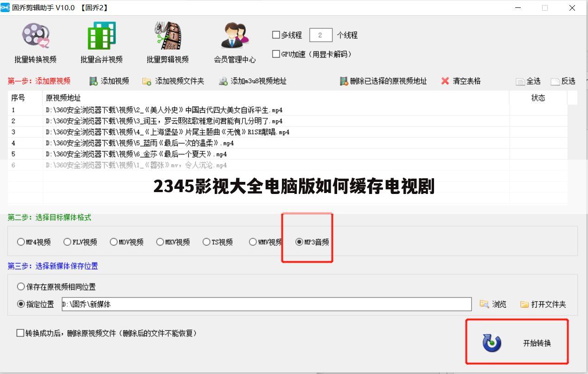Select row 4 蓝雨 video
Screen dimensions: 588x374
[288, 143]
